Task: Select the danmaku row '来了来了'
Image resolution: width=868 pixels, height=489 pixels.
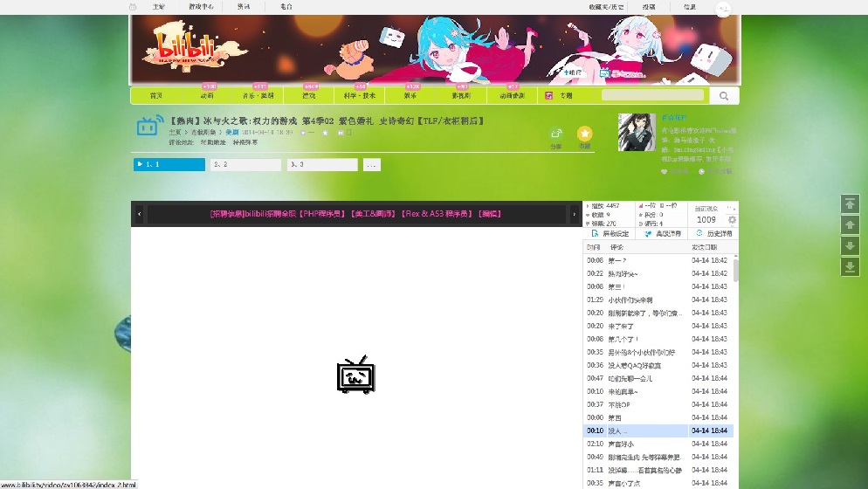Action: (x=658, y=327)
